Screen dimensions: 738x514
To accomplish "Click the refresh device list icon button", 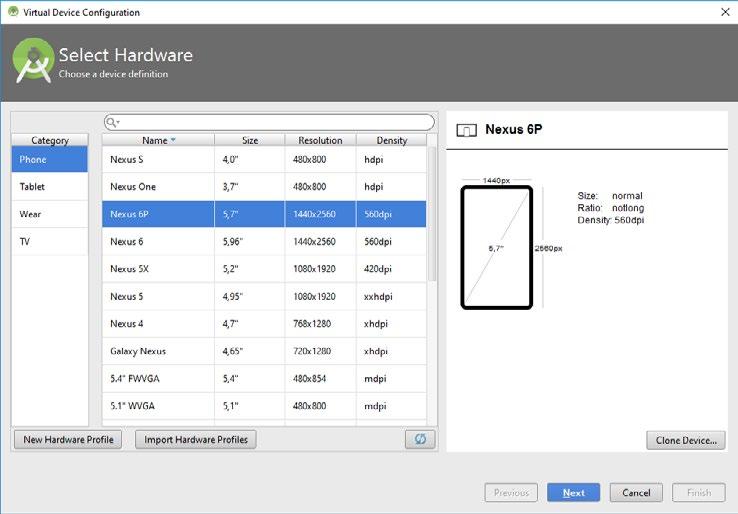I will (x=420, y=439).
